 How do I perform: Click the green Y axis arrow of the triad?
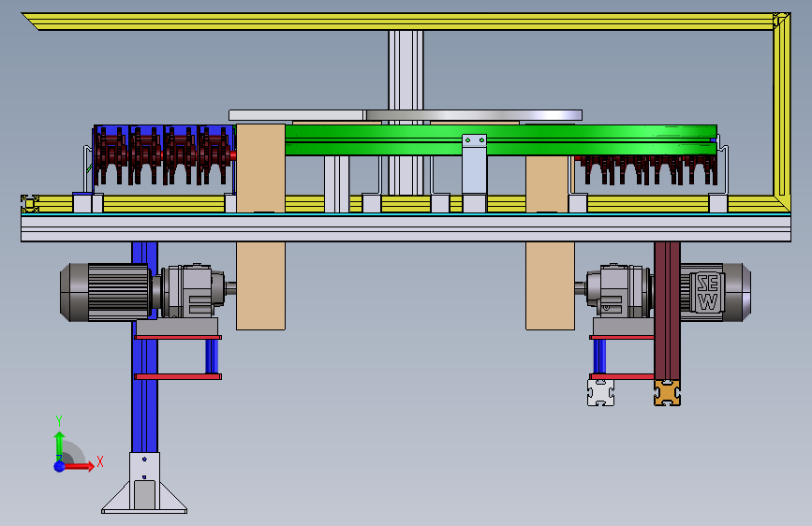click(x=60, y=446)
